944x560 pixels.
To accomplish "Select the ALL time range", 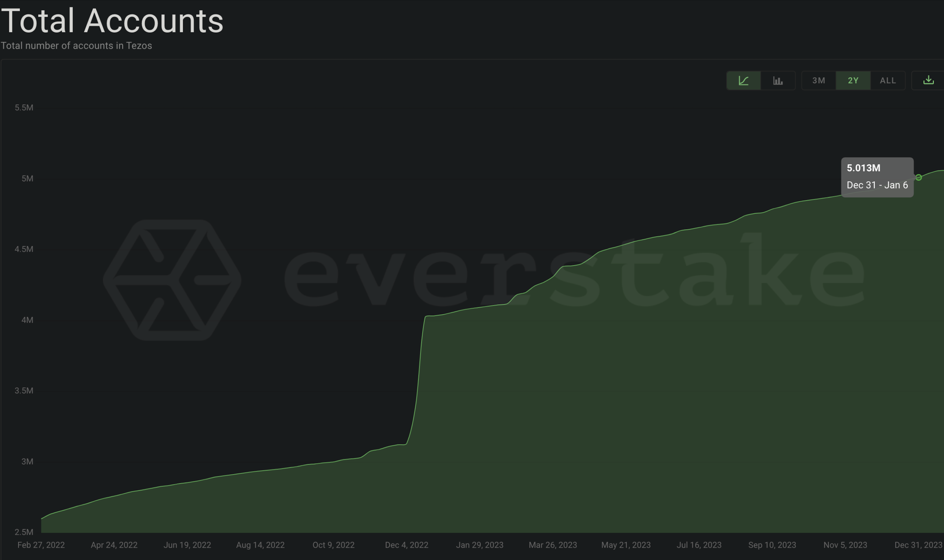I will click(888, 80).
